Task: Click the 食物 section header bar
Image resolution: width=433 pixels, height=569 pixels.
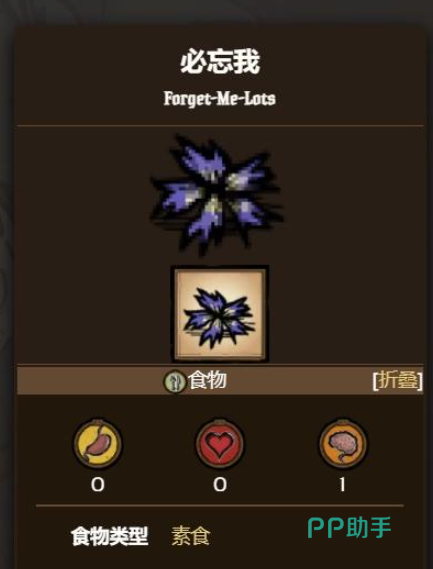Action: click(x=220, y=381)
